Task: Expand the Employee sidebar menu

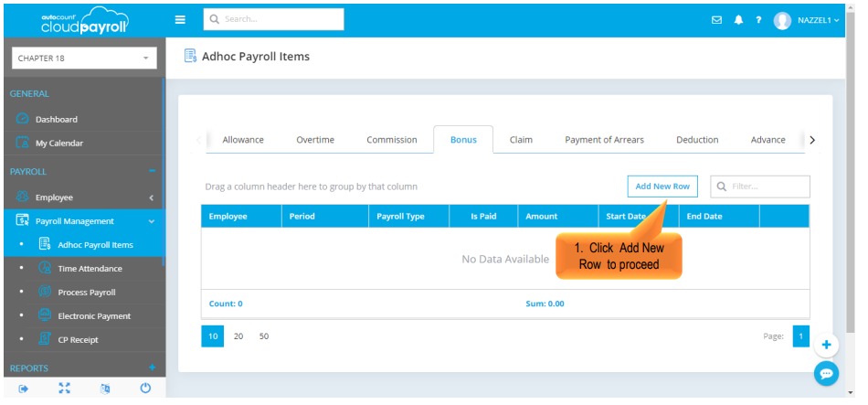Action: (x=82, y=197)
